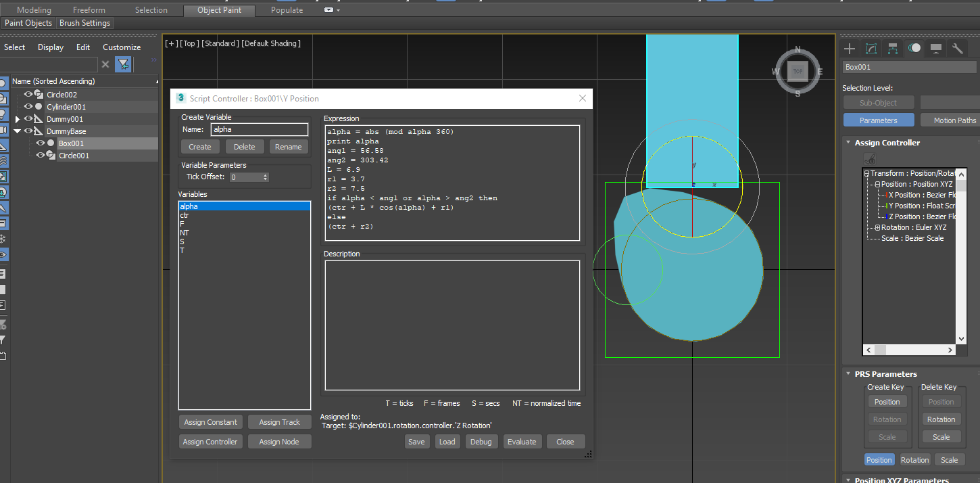Open the Hierarchy panel
The image size is (980, 483).
point(892,48)
